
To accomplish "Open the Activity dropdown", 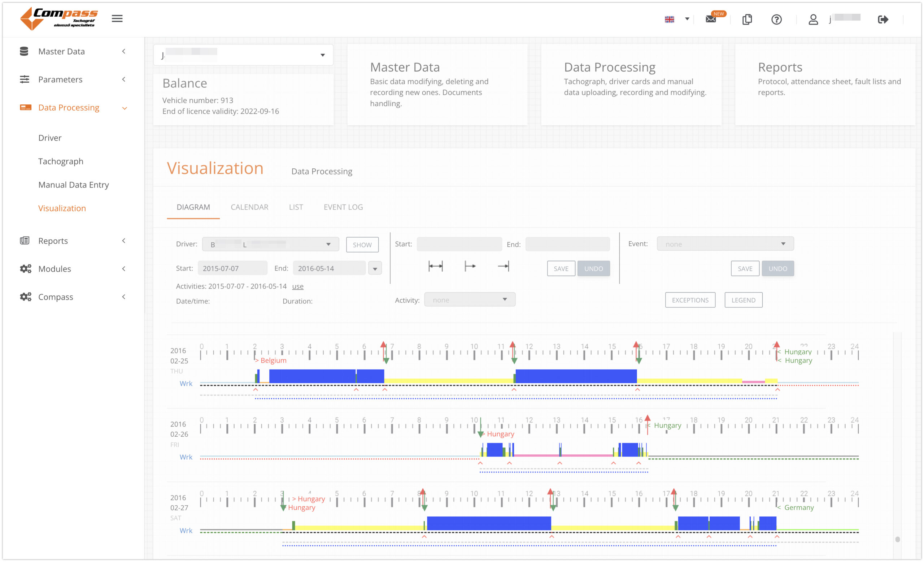I will tap(470, 300).
